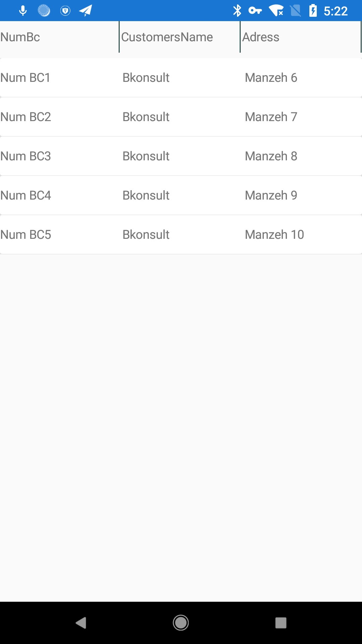This screenshot has width=362, height=644.
Task: Tap the Android back navigation button
Action: tap(81, 623)
